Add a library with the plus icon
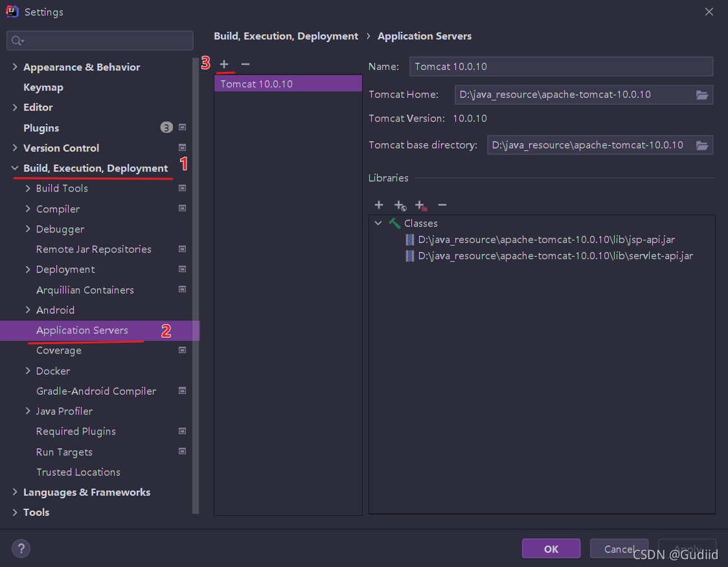 coord(379,205)
